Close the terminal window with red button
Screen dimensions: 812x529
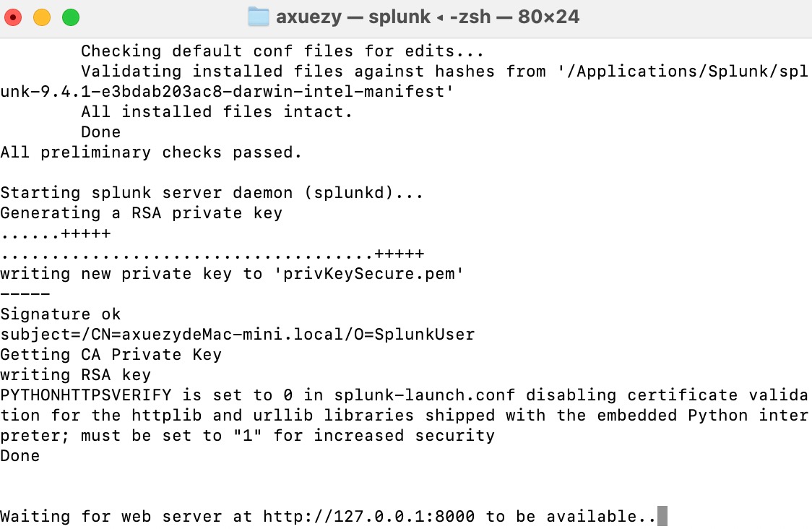point(14,17)
